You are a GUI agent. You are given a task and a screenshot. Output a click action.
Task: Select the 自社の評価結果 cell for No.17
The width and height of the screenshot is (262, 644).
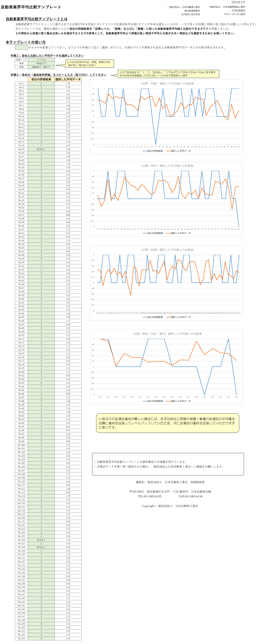(41, 142)
